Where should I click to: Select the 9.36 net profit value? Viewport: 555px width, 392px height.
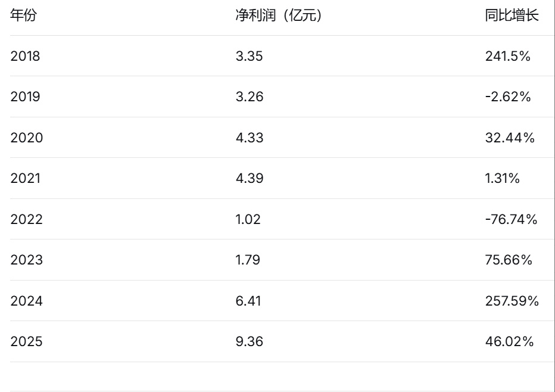point(249,342)
